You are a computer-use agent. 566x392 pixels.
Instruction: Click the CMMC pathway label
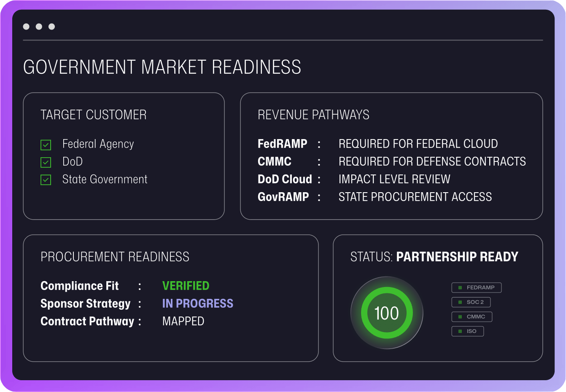(275, 161)
